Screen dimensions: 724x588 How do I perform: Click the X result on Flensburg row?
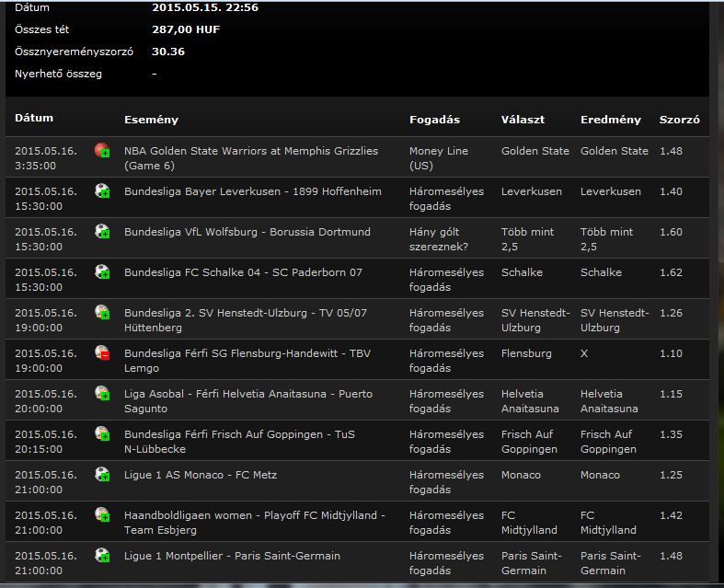coord(584,354)
